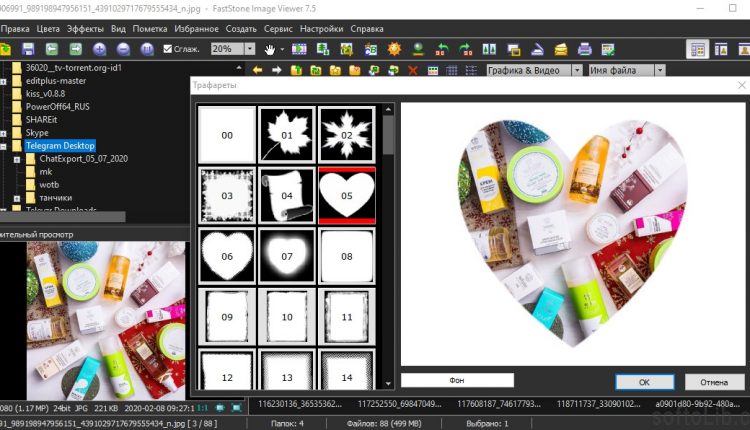Toggle the first highlighted browser layout button
Viewport: 750px width, 430px height.
(x=697, y=49)
